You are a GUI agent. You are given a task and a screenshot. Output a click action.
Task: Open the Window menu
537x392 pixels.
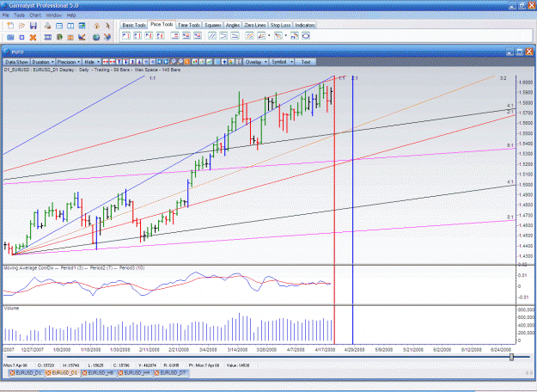tap(54, 15)
